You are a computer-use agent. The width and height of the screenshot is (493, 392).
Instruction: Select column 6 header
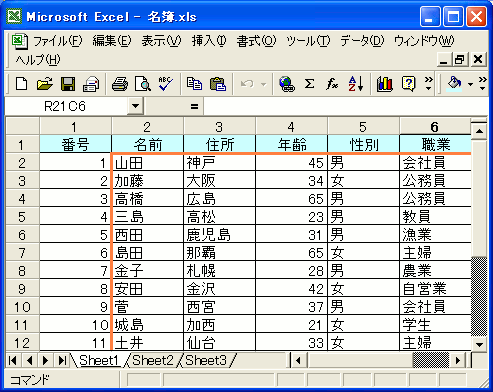(435, 127)
